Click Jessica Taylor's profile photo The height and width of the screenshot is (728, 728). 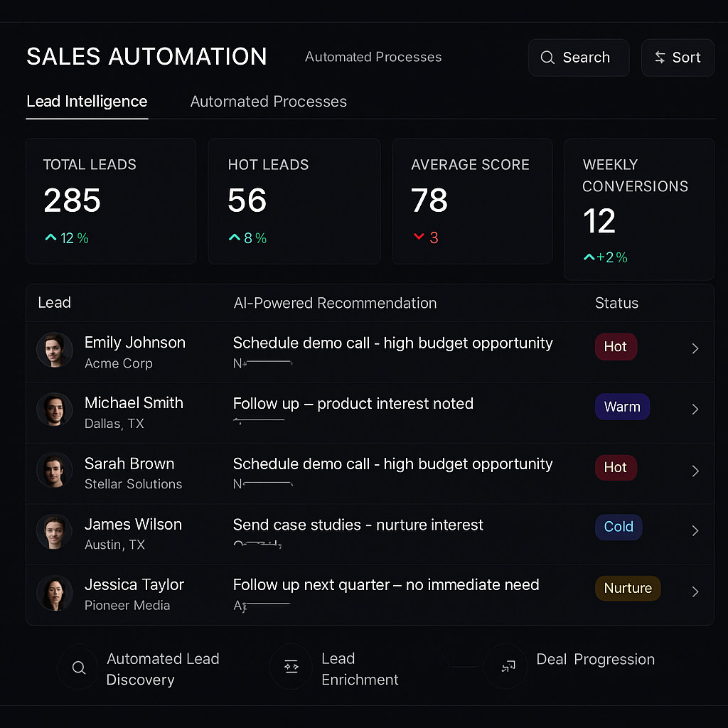pyautogui.click(x=55, y=592)
